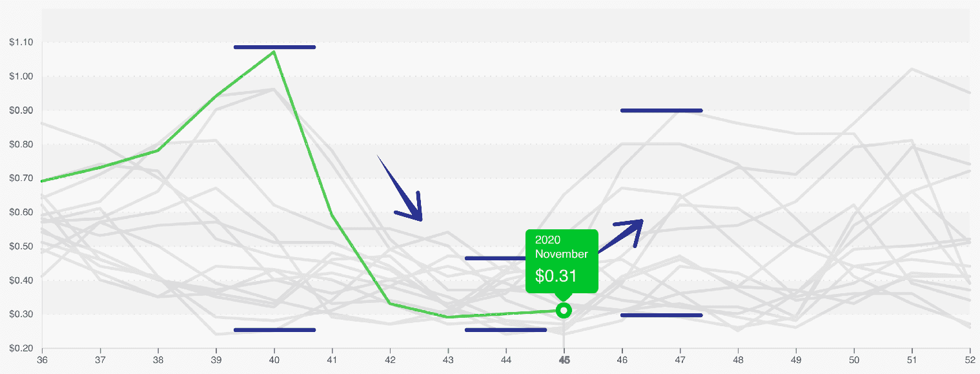Click the $0.50 y-axis label
This screenshot has height=374, width=980.
pyautogui.click(x=21, y=247)
